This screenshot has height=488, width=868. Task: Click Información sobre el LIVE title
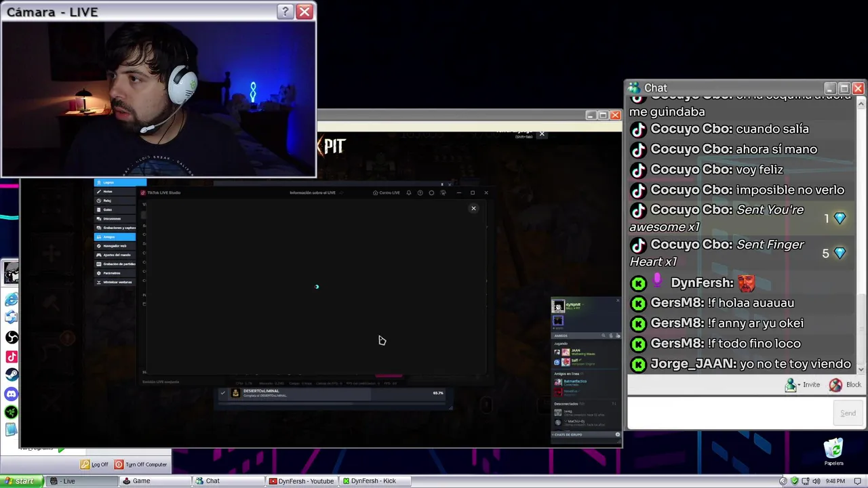coord(313,192)
